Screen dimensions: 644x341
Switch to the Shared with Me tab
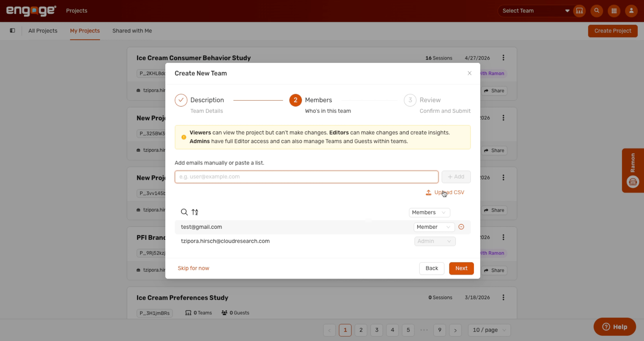[132, 31]
